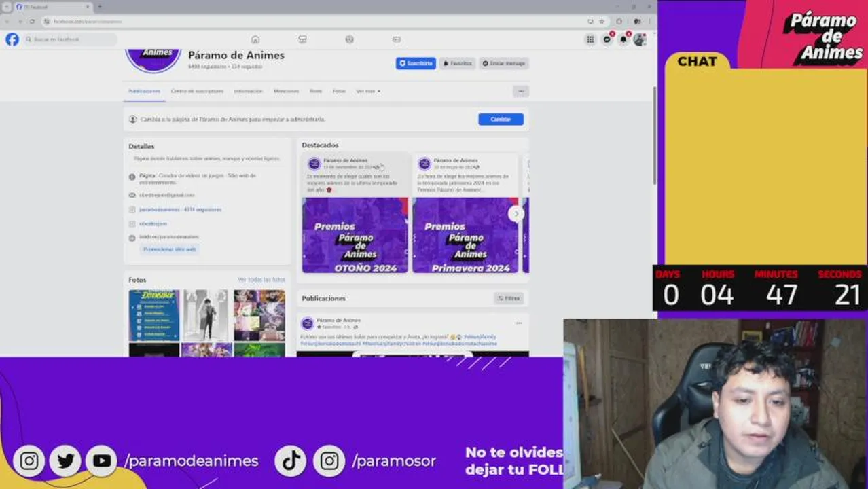Reload the page with the browser refresh icon

pos(32,21)
